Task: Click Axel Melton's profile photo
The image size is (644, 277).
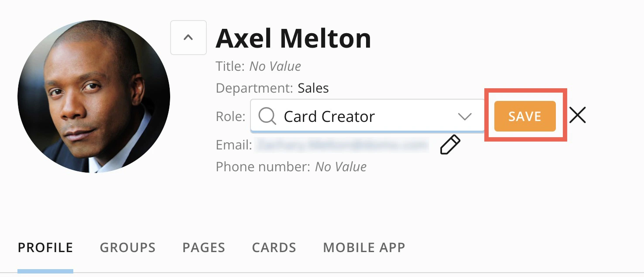Action: pyautogui.click(x=94, y=97)
